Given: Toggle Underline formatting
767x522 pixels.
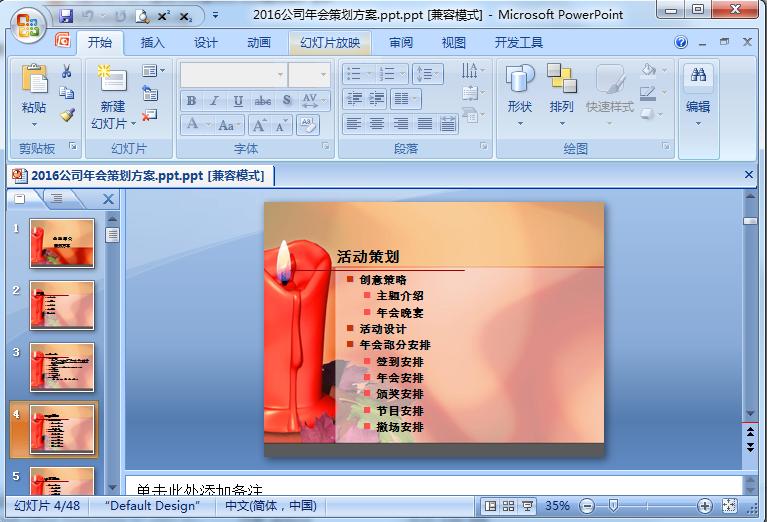Looking at the screenshot, I should click(x=238, y=101).
